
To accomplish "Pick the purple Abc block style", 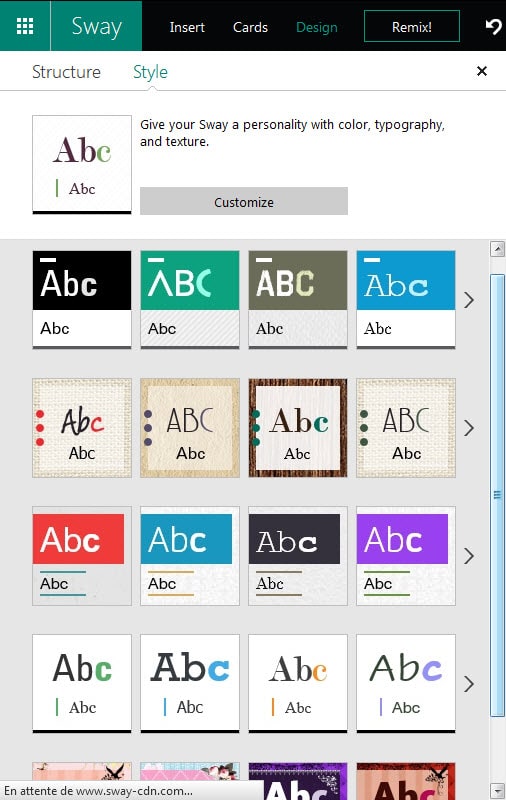I will (x=406, y=556).
